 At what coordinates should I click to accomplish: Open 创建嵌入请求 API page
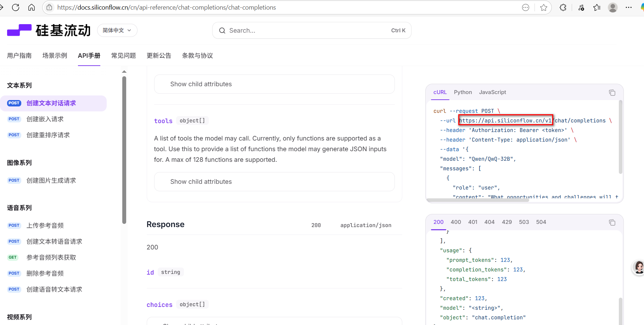(45, 119)
